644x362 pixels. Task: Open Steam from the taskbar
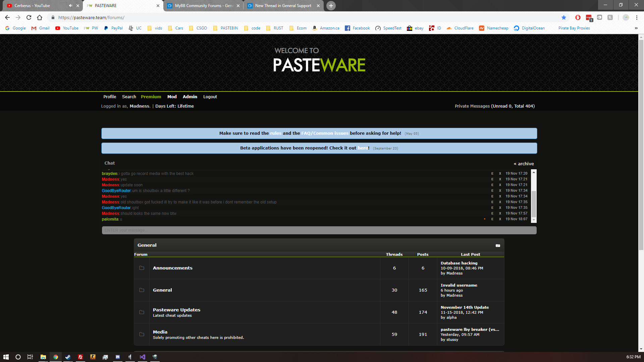click(x=68, y=357)
